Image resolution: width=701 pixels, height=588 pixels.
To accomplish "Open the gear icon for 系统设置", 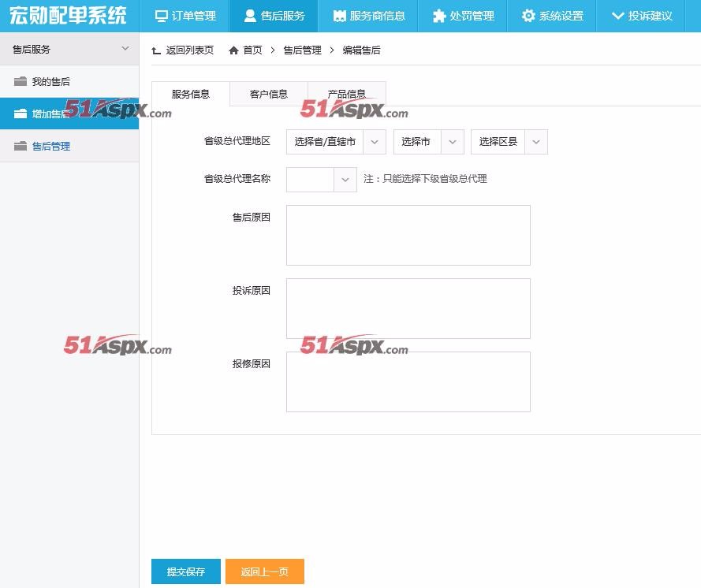I will pyautogui.click(x=527, y=16).
